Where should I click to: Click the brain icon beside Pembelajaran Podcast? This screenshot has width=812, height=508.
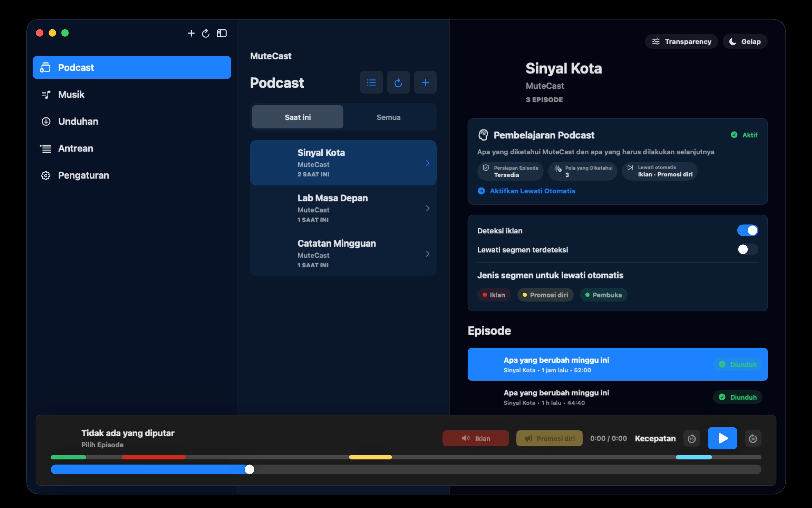[483, 135]
